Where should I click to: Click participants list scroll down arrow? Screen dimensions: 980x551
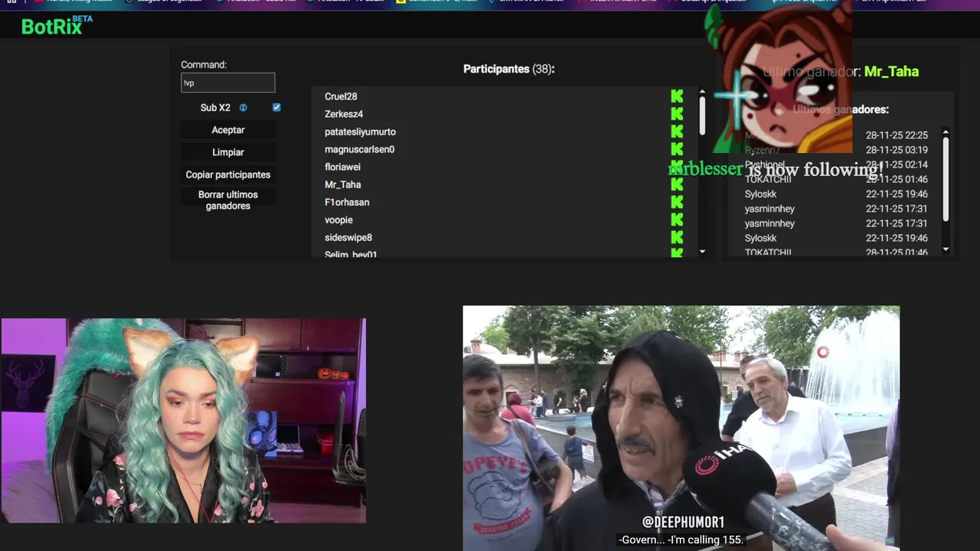point(702,252)
